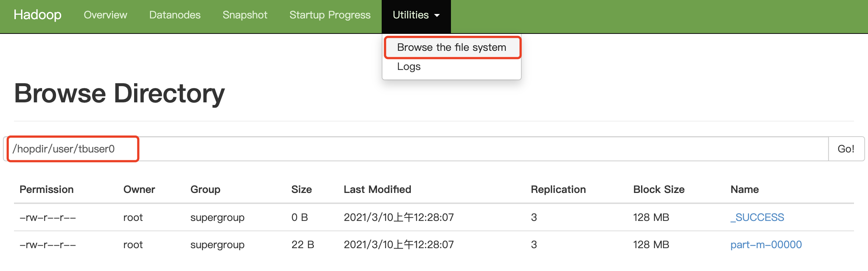The height and width of the screenshot is (271, 868).
Task: Select the Name column header
Action: 745,189
